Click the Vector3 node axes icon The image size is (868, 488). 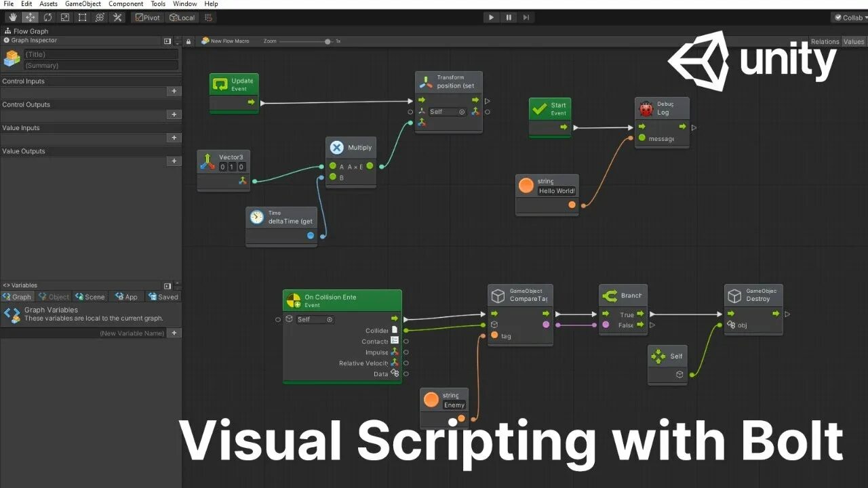click(x=207, y=161)
